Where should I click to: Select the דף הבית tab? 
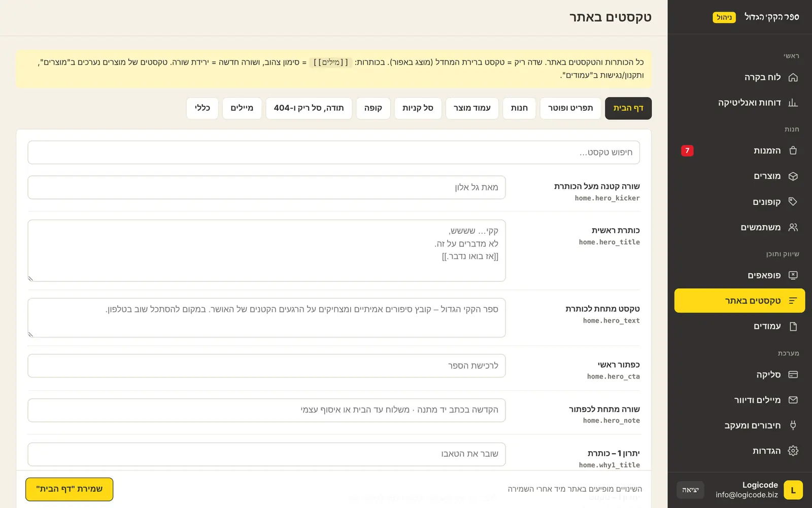click(x=628, y=108)
